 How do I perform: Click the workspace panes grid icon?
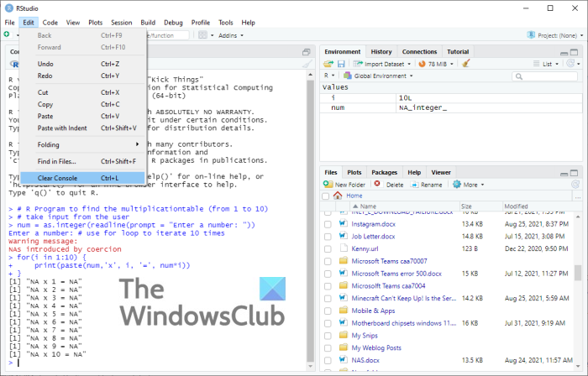(202, 35)
